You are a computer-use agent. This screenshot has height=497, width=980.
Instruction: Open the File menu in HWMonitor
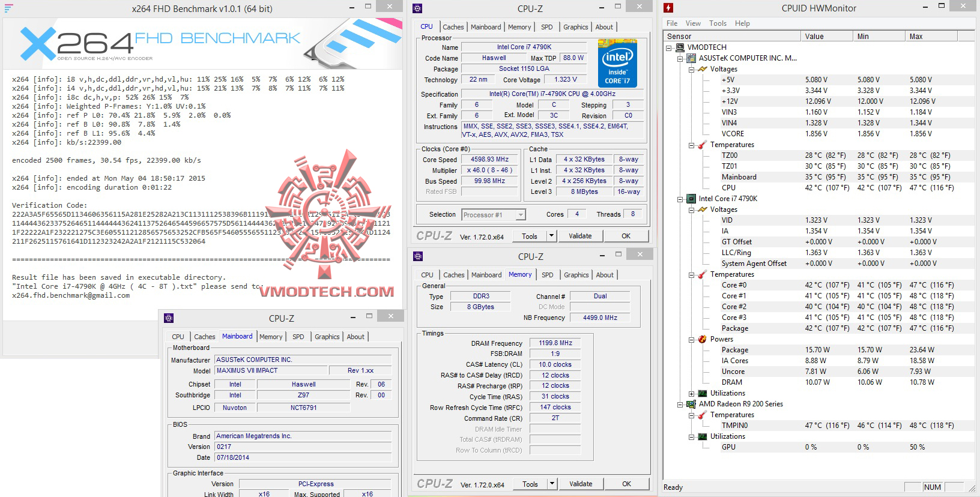(x=672, y=23)
